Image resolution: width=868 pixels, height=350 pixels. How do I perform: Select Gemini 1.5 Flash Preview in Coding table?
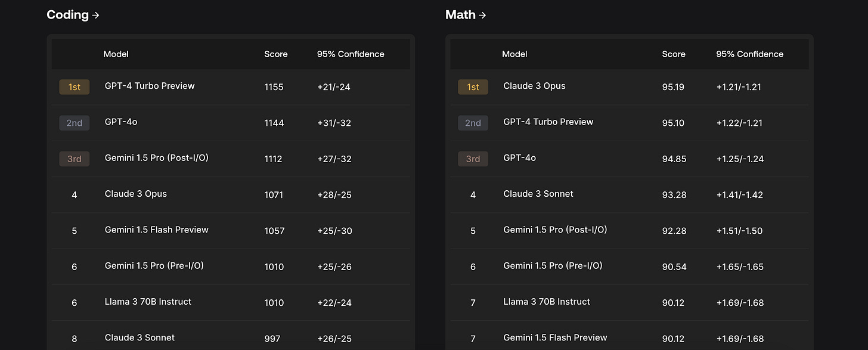tap(157, 230)
